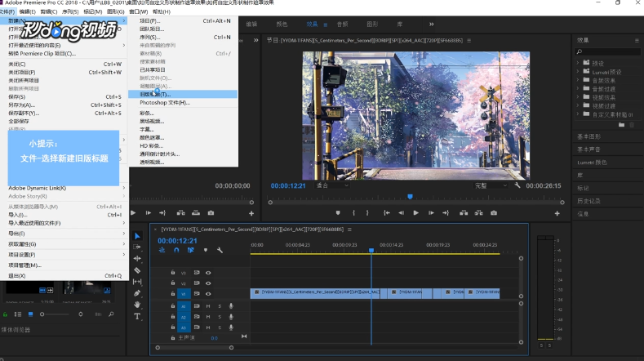The height and width of the screenshot is (361, 644).
Task: Expand Lumetri presets folder in Effects
Action: tap(577, 72)
